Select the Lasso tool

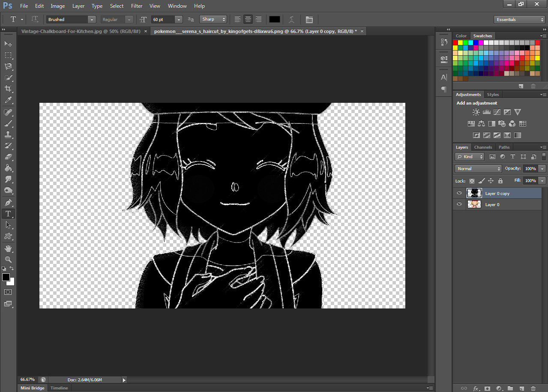(8, 66)
